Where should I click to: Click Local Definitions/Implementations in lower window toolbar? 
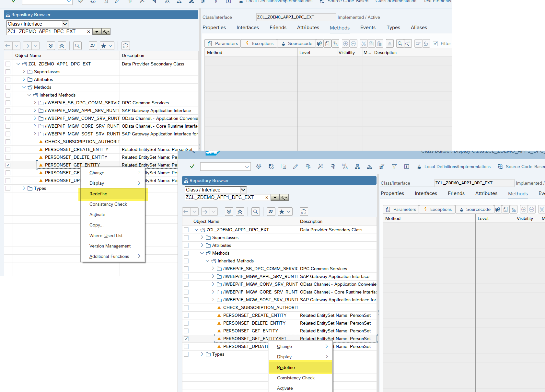(x=454, y=167)
